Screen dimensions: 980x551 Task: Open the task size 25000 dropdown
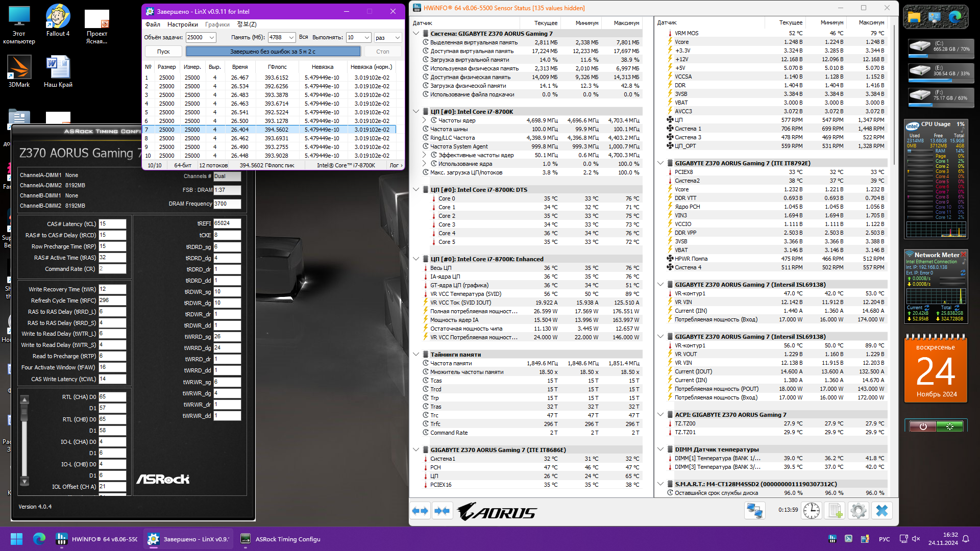212,37
